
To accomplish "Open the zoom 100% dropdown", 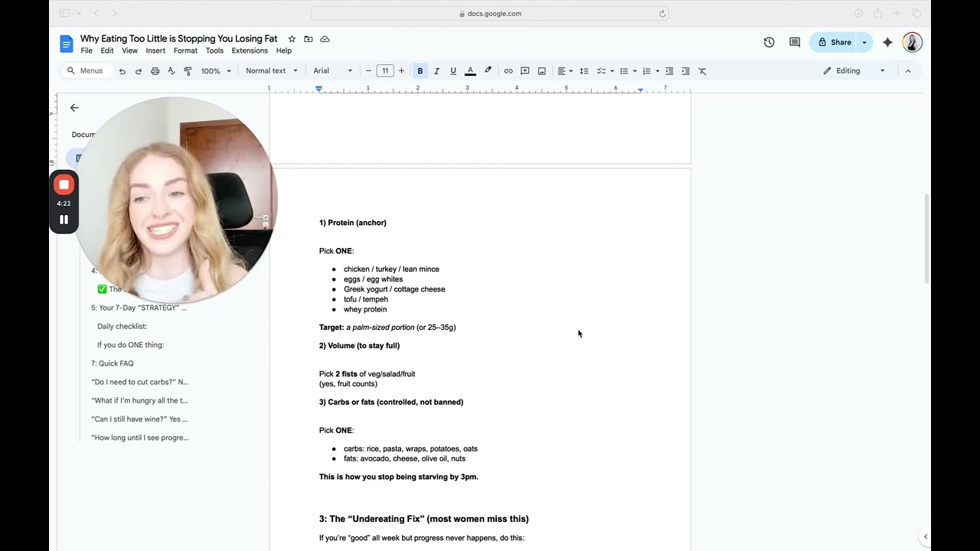I will [x=216, y=71].
